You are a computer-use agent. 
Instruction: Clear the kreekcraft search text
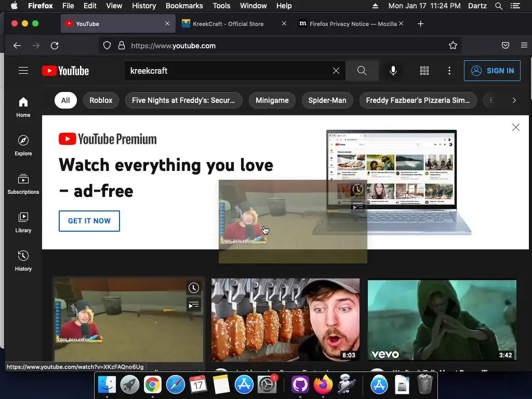coord(336,71)
